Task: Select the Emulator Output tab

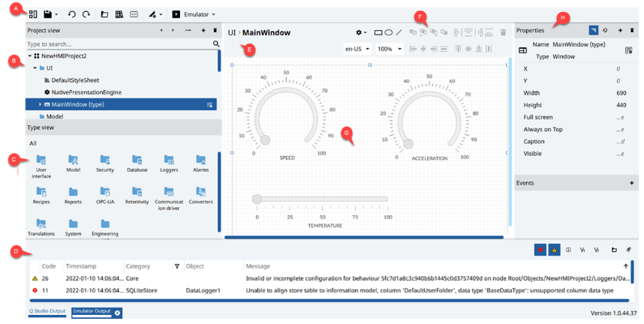Action: pyautogui.click(x=91, y=312)
